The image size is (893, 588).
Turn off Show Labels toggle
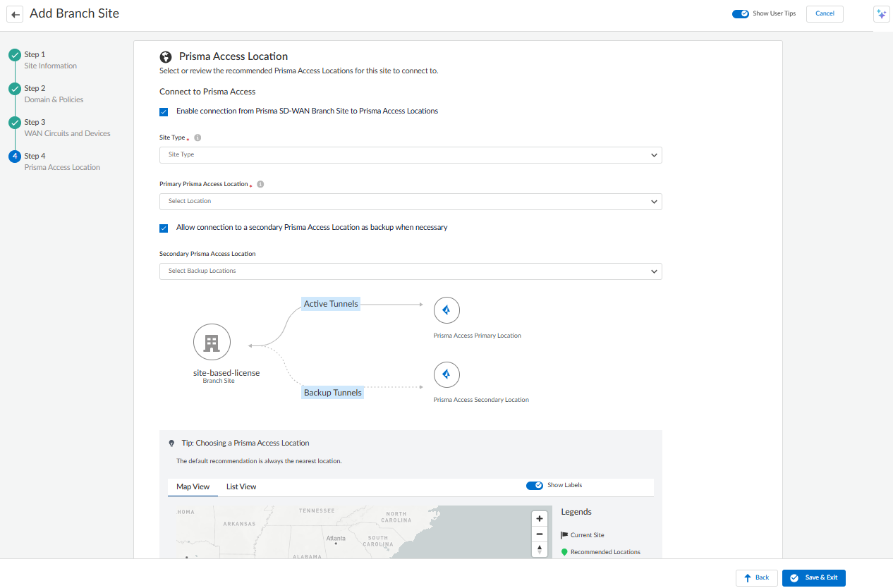point(534,485)
